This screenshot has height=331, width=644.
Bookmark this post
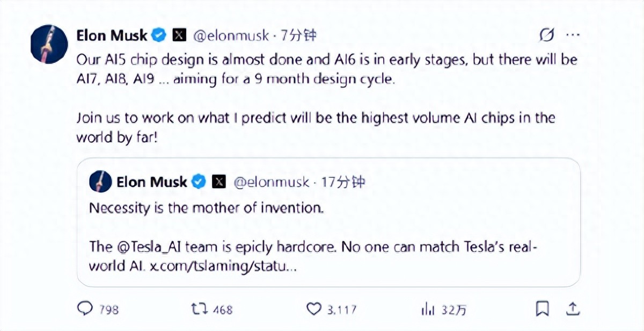pyautogui.click(x=543, y=308)
